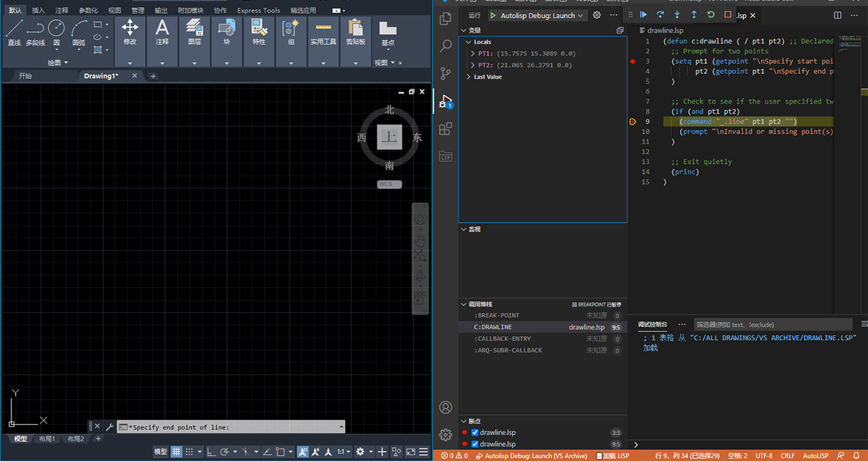Toggle grid display in AutoCAD status bar
The width and height of the screenshot is (868, 462).
coord(176,451)
